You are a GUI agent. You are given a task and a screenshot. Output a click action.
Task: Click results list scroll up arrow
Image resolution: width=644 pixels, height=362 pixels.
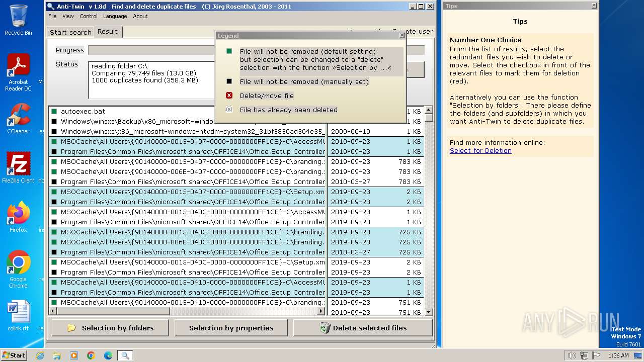click(x=429, y=110)
